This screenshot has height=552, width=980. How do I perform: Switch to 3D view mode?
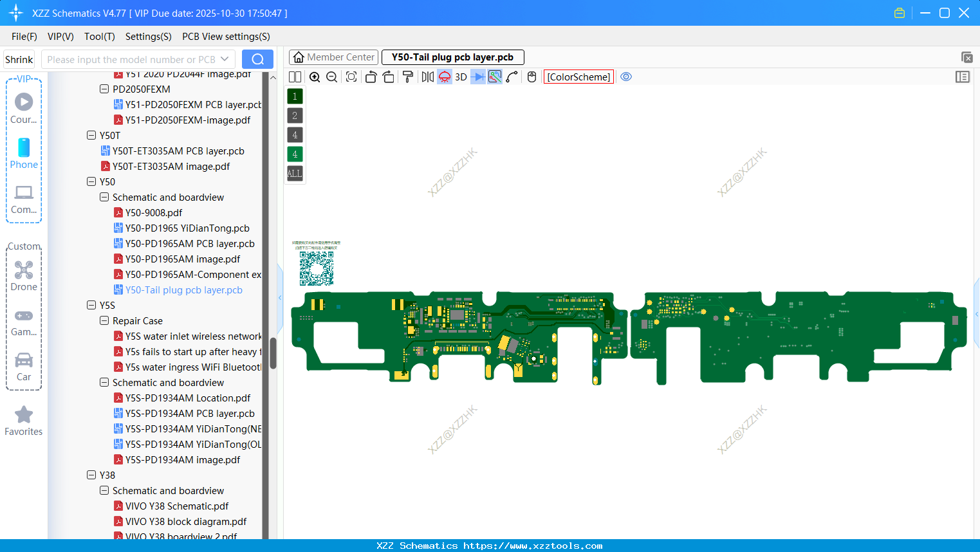coord(460,77)
